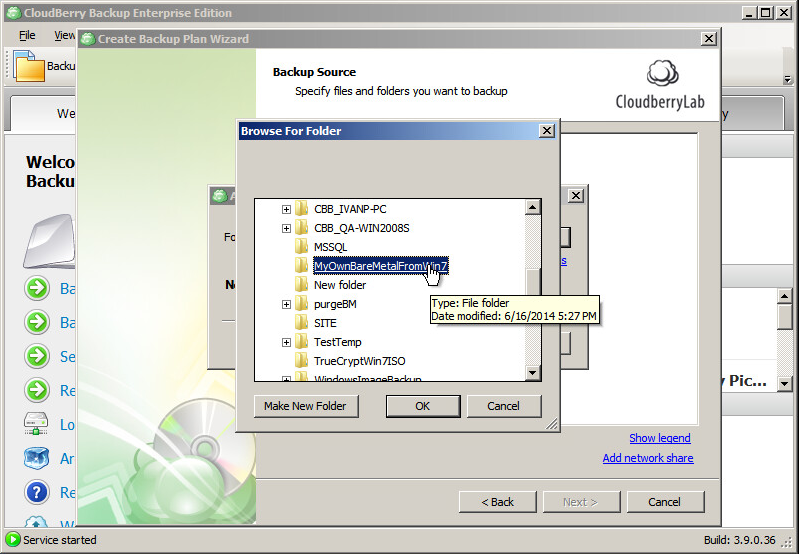Open the File menu

27,35
